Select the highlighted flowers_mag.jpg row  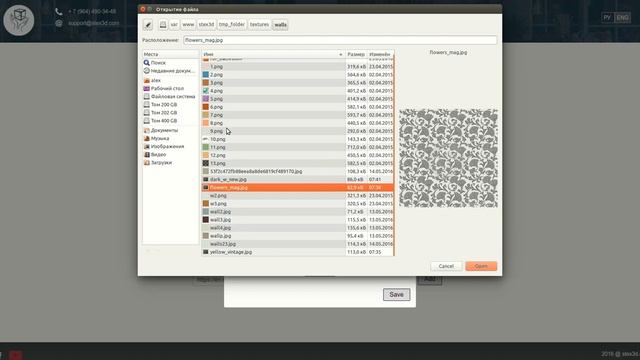click(297, 188)
